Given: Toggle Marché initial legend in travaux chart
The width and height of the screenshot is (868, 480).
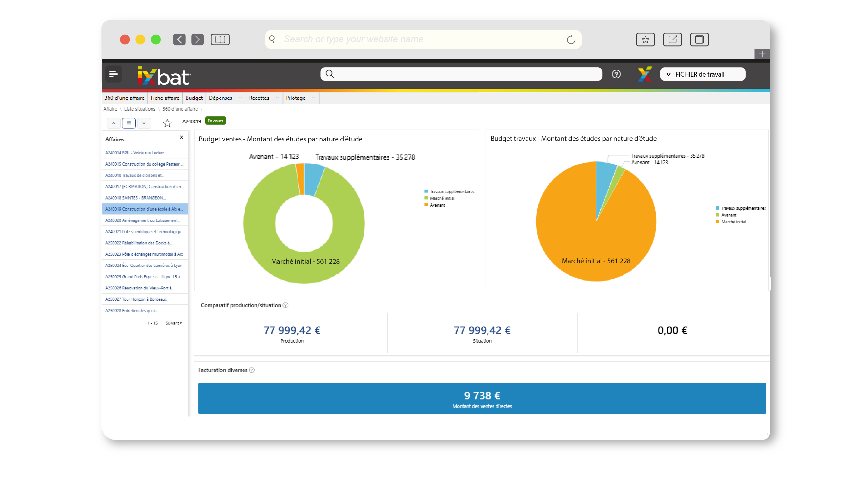Looking at the screenshot, I should (733, 222).
